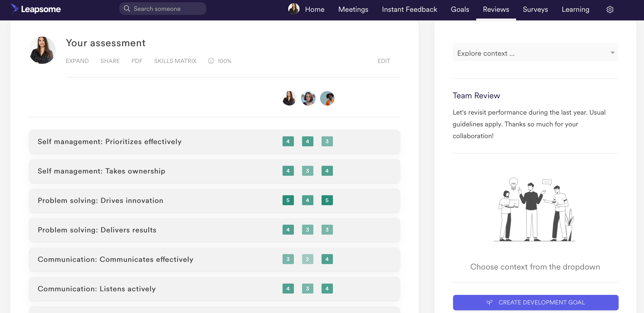Open Instant Feedback

point(409,10)
